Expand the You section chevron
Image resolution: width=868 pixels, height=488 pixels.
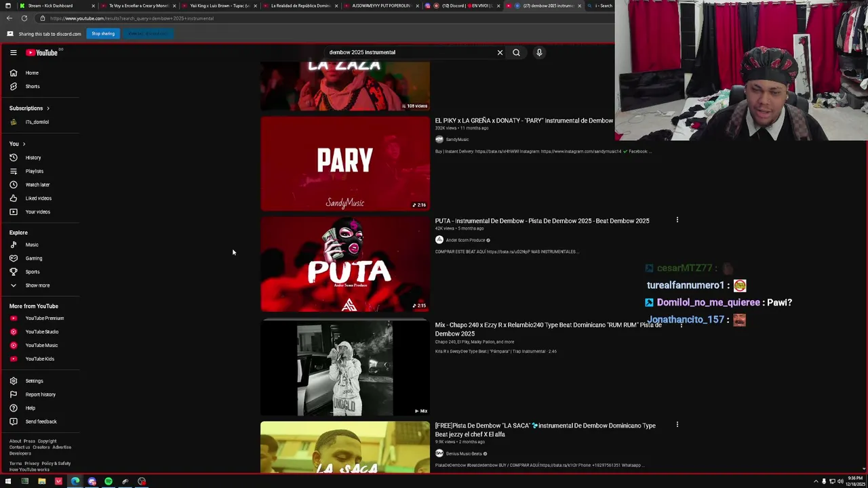[x=24, y=144]
